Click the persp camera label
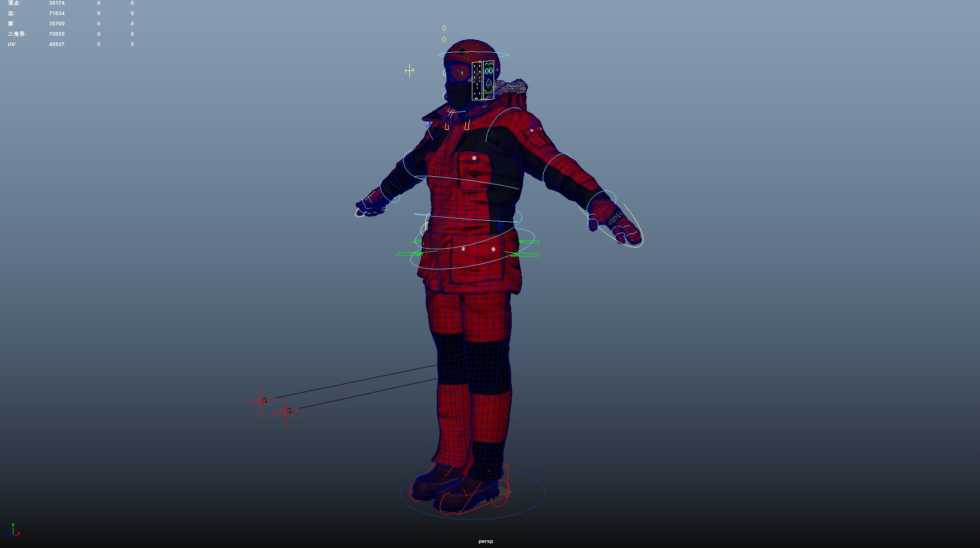Screen dimensions: 980x548 (x=485, y=541)
